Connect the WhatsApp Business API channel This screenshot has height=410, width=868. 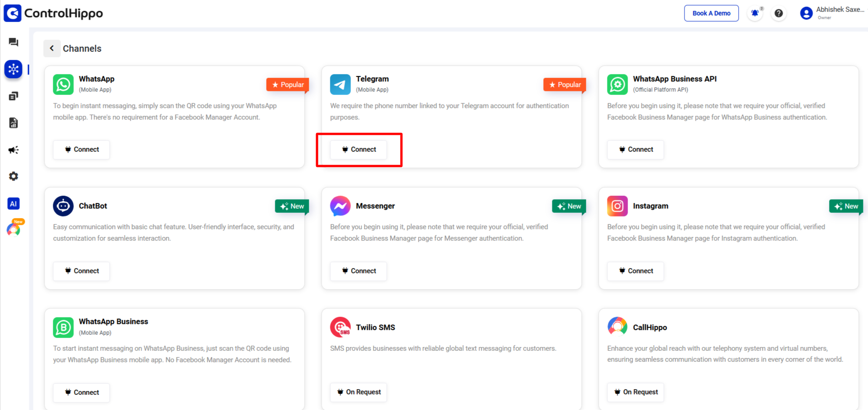[x=636, y=150]
